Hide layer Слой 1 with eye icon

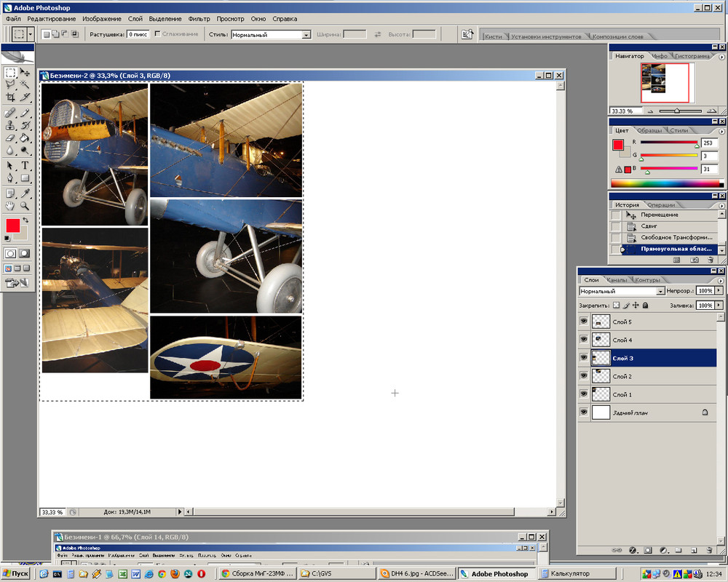584,394
